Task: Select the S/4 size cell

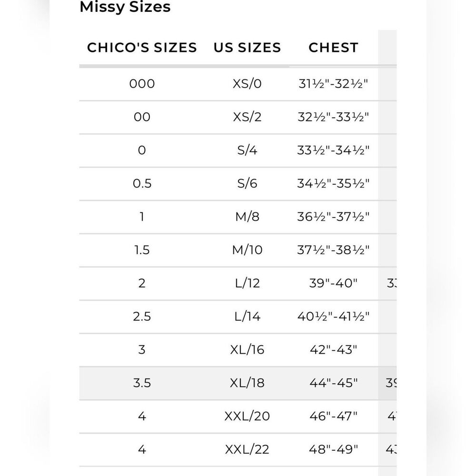Action: (x=247, y=150)
